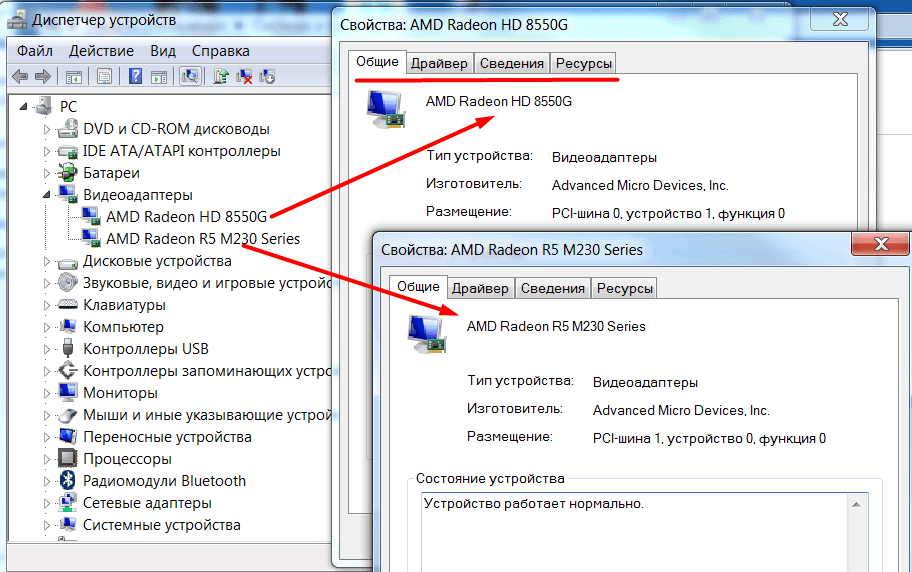The width and height of the screenshot is (912, 572).
Task: Expand the Клавиатуры node
Action: [x=47, y=305]
